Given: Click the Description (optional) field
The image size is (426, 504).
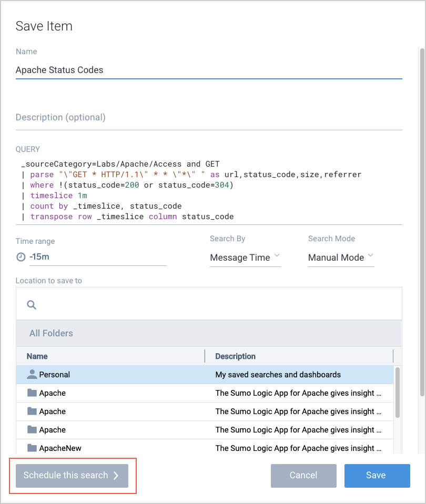Looking at the screenshot, I should click(x=208, y=117).
